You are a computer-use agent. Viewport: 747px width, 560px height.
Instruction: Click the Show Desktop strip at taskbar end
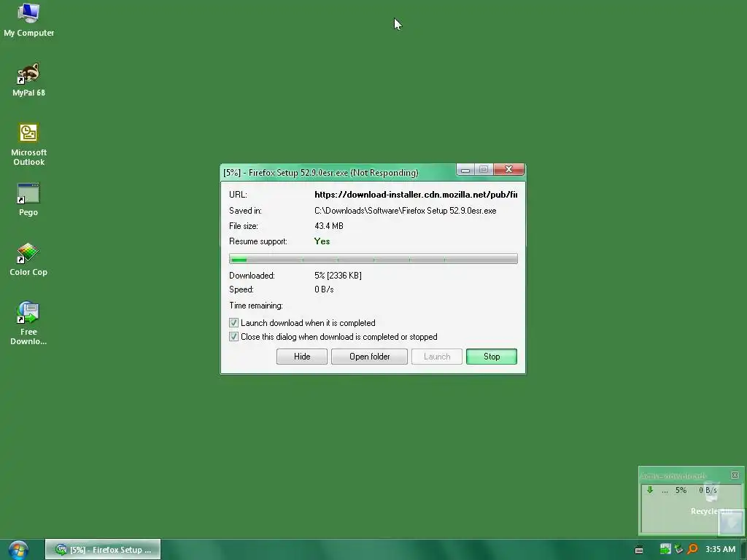pyautogui.click(x=743, y=550)
